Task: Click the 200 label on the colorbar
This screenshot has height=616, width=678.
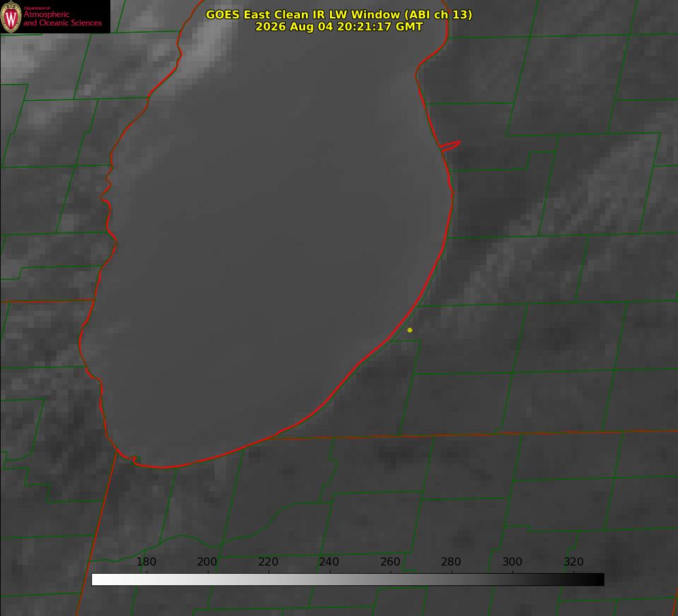Action: point(207,561)
